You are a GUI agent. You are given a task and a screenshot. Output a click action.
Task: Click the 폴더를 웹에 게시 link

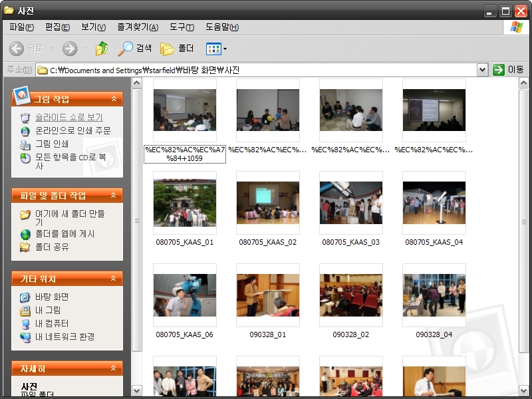click(65, 234)
